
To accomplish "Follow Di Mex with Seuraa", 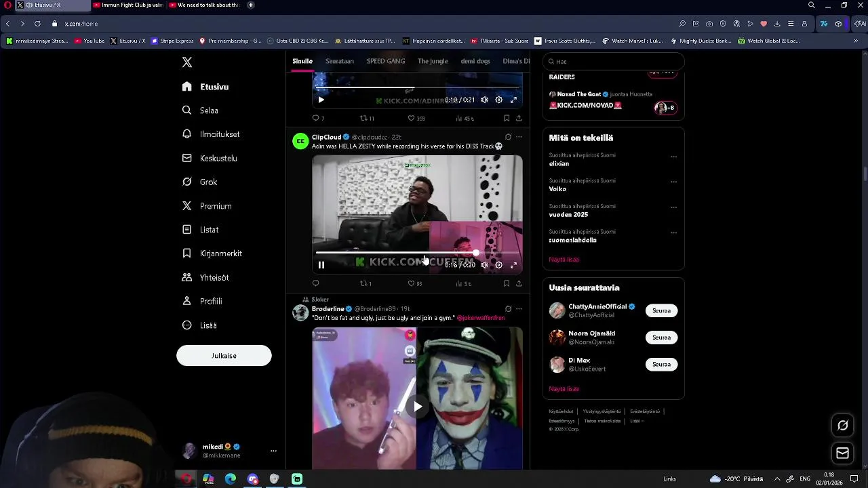I will pos(661,365).
